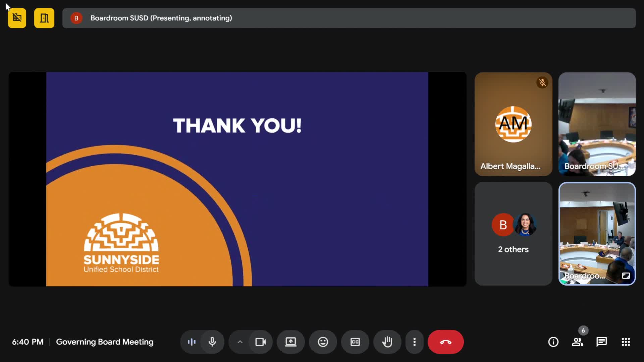
Task: Open the emoji reactions panel
Action: coord(323,342)
